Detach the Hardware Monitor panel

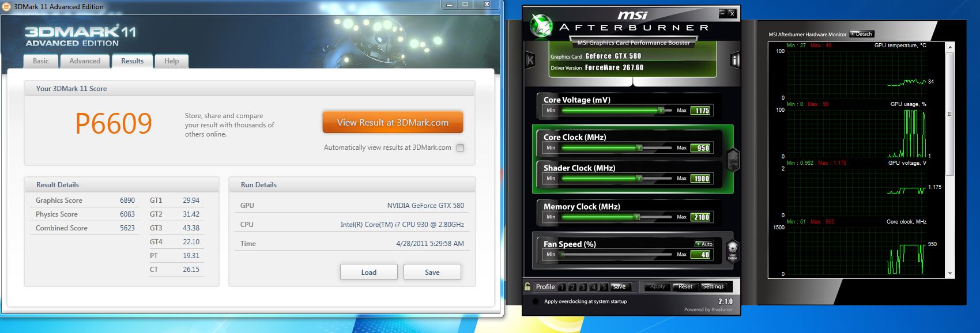click(862, 34)
